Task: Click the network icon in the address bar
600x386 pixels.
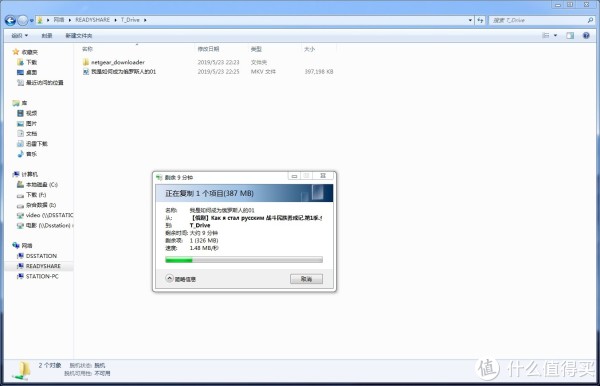Action: [40, 20]
